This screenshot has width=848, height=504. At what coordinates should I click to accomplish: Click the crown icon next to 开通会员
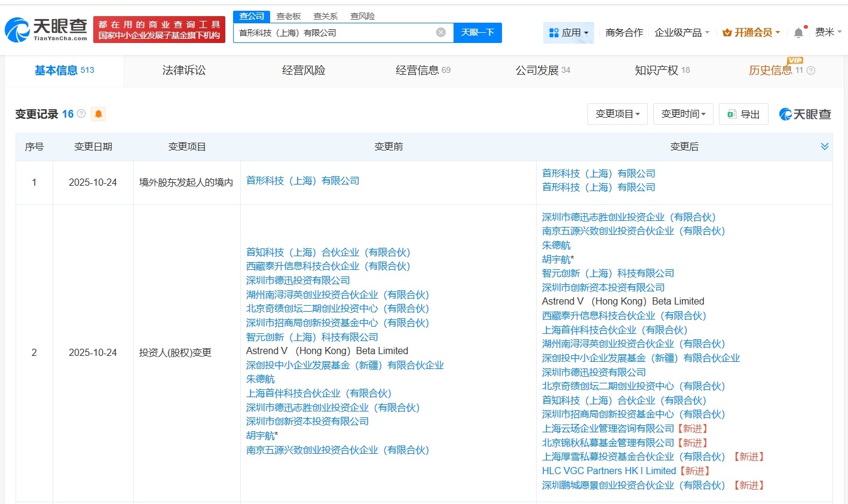(727, 32)
